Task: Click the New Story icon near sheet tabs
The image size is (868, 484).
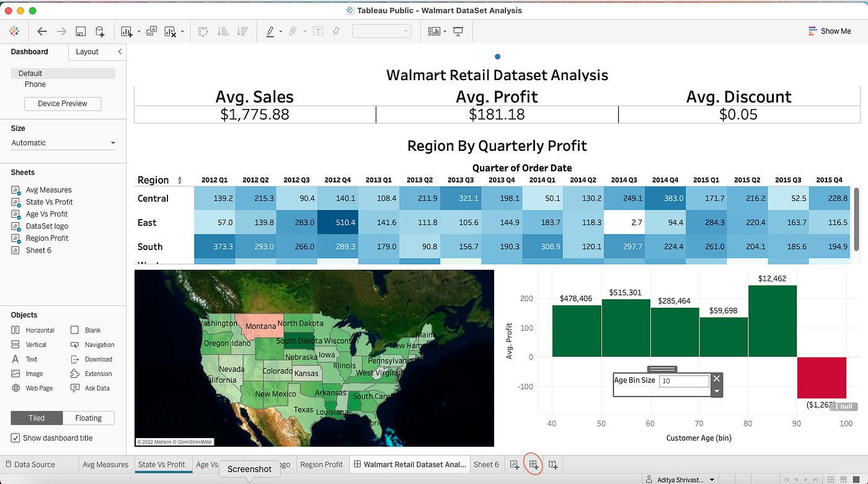Action: 552,464
